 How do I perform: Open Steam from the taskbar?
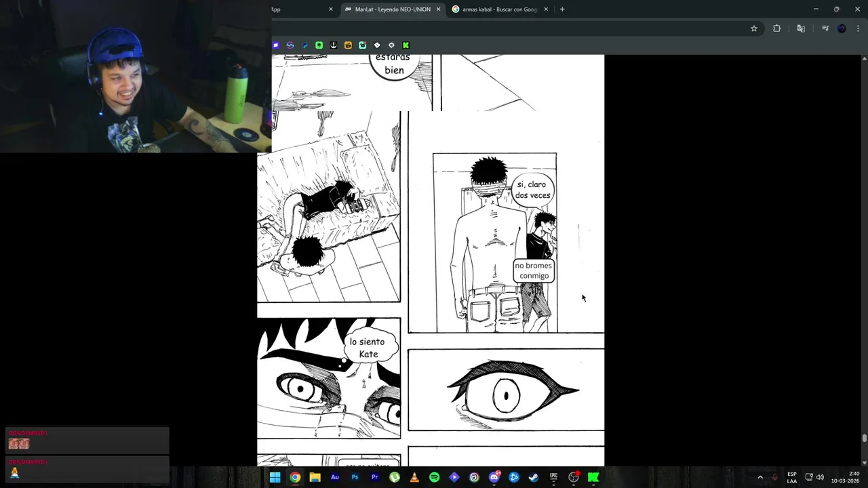pyautogui.click(x=534, y=477)
